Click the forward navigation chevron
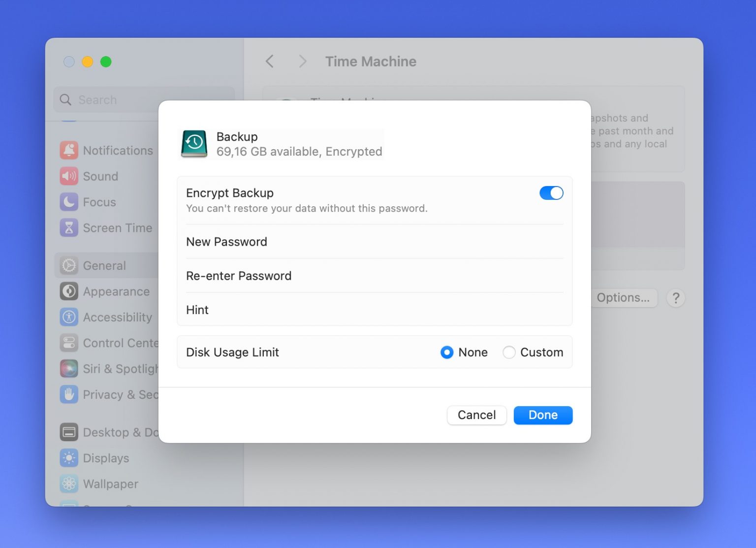Image resolution: width=756 pixels, height=548 pixels. pos(302,61)
